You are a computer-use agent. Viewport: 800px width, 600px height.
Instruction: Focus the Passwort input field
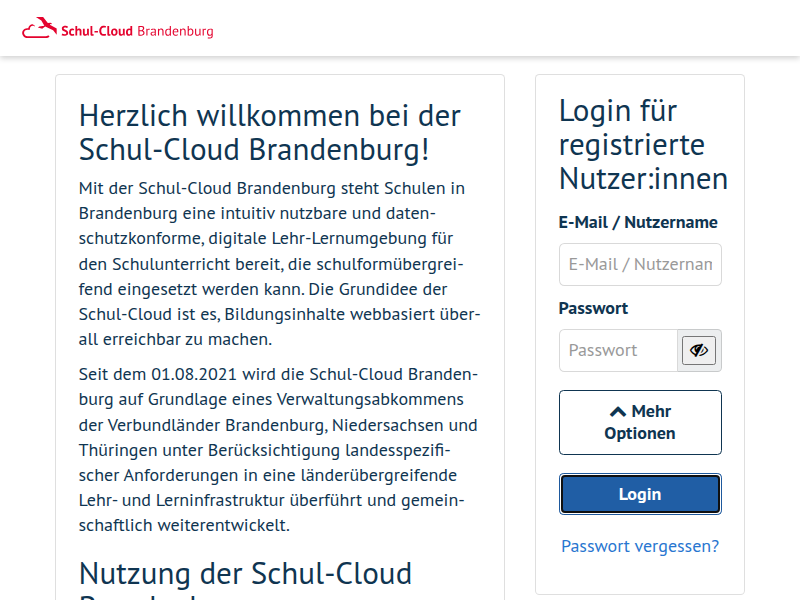618,351
